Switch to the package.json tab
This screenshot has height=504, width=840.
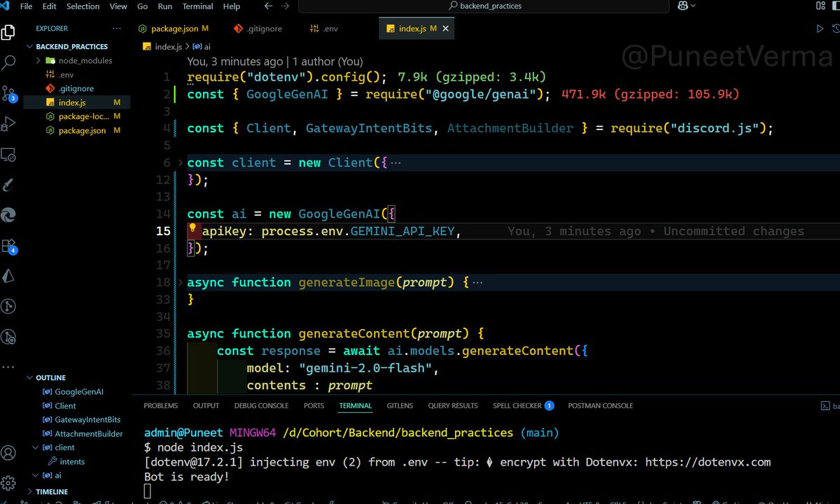tap(174, 29)
